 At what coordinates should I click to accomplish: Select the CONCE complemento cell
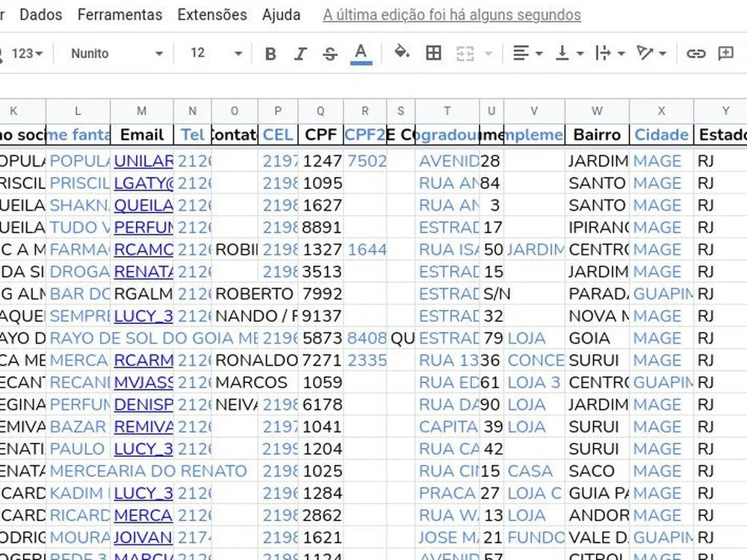[x=535, y=361]
